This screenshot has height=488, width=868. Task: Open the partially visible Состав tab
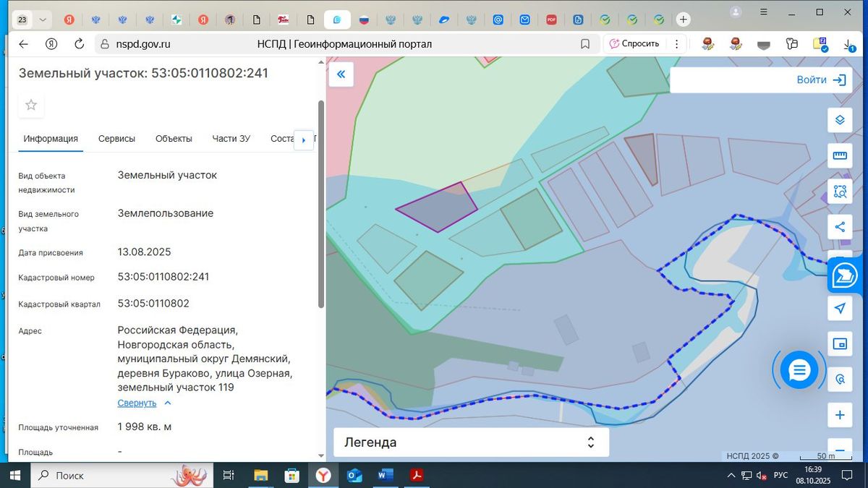(x=281, y=139)
